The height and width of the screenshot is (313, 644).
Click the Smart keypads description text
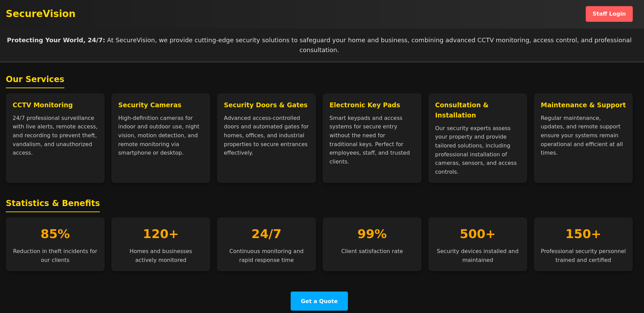click(x=370, y=140)
